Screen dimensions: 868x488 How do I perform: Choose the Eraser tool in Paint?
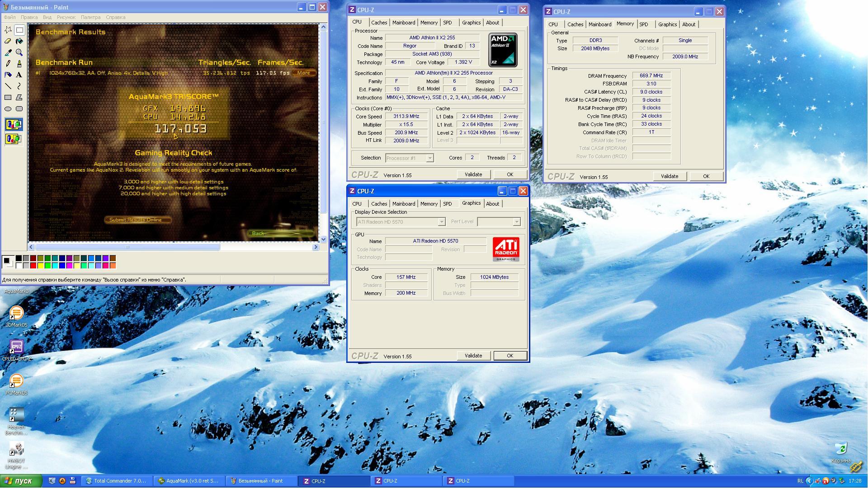click(8, 41)
